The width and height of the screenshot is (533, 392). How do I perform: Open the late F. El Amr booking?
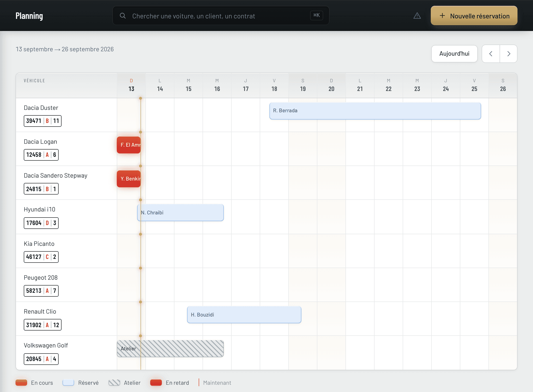129,145
